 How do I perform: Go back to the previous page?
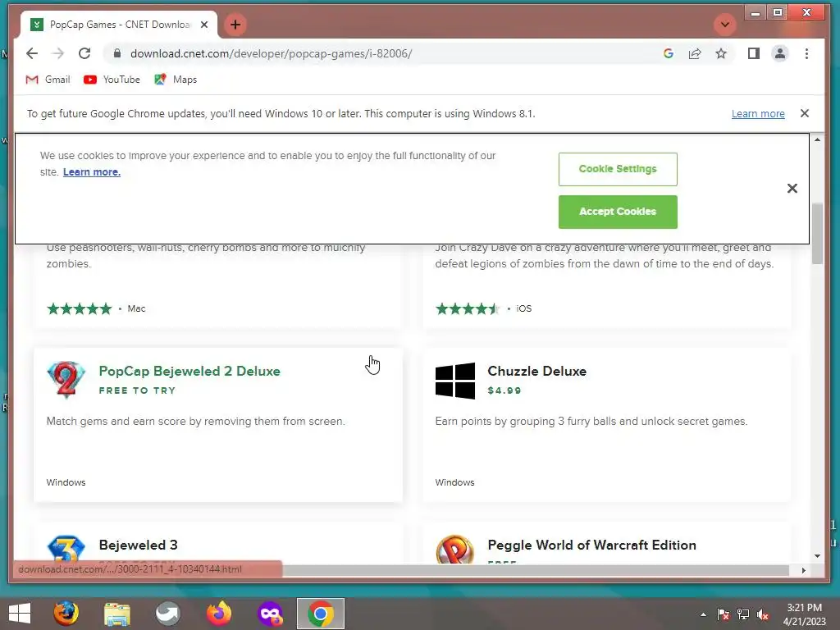point(32,53)
